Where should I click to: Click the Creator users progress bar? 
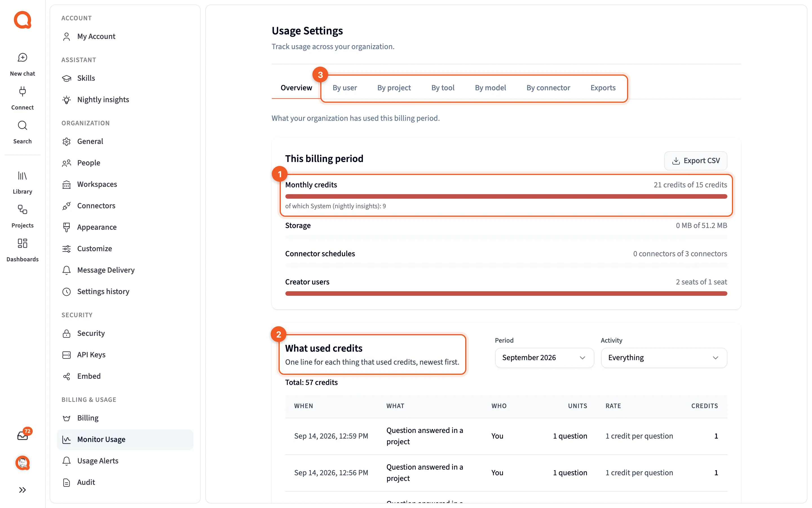(506, 293)
